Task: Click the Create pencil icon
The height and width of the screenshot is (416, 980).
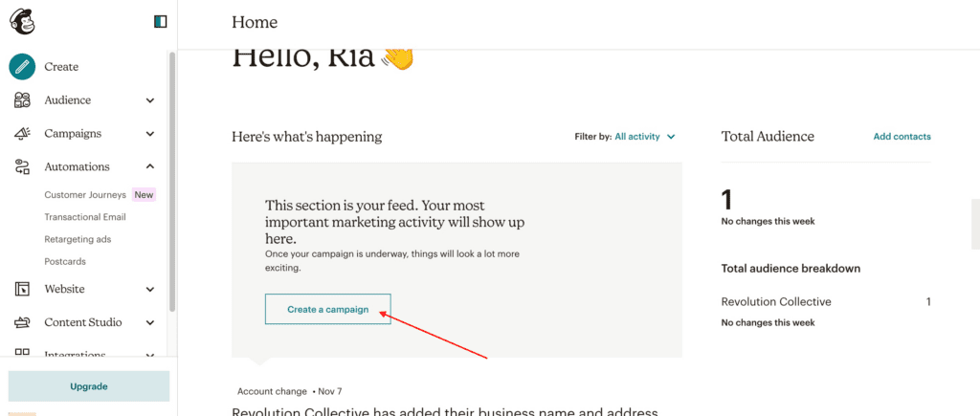Action: coord(22,66)
